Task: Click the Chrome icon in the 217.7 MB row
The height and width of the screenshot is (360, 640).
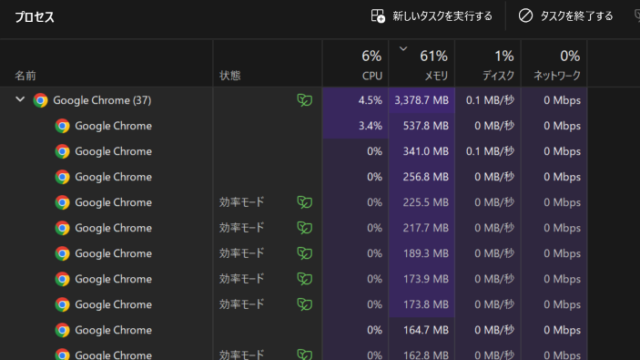Action: tap(62, 228)
